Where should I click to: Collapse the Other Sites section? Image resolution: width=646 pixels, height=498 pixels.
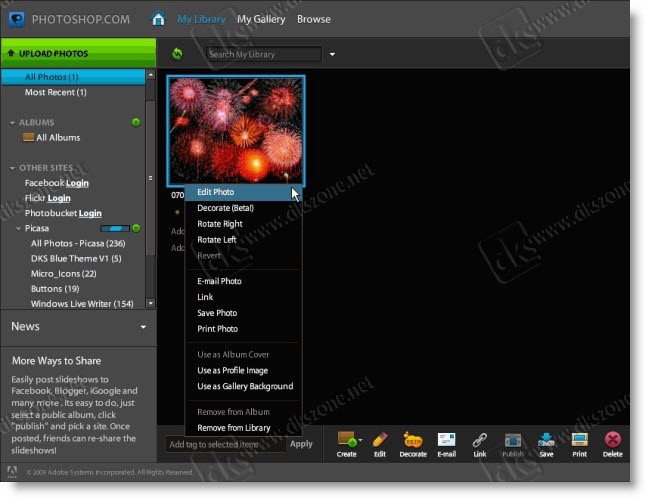[x=12, y=168]
